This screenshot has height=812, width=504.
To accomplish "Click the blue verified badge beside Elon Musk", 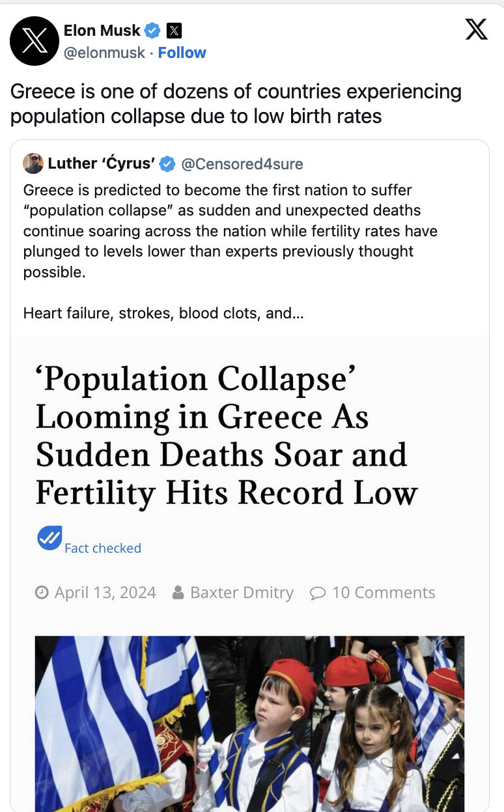I will [x=153, y=30].
